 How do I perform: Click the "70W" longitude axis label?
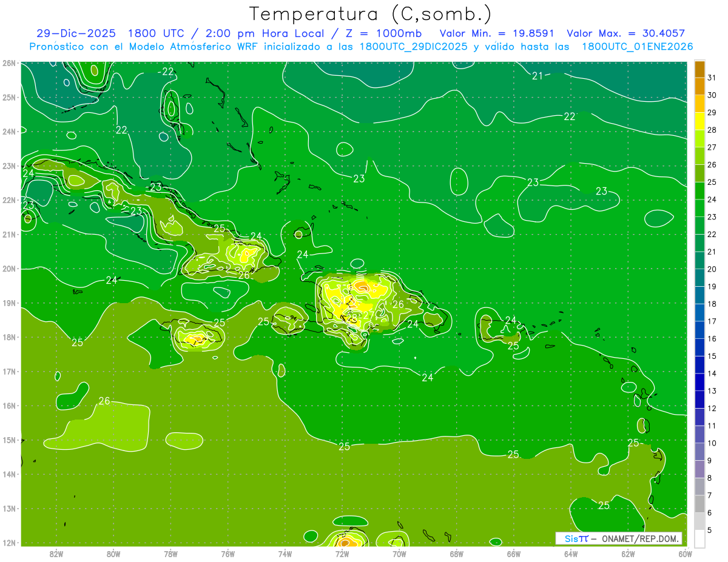[399, 554]
